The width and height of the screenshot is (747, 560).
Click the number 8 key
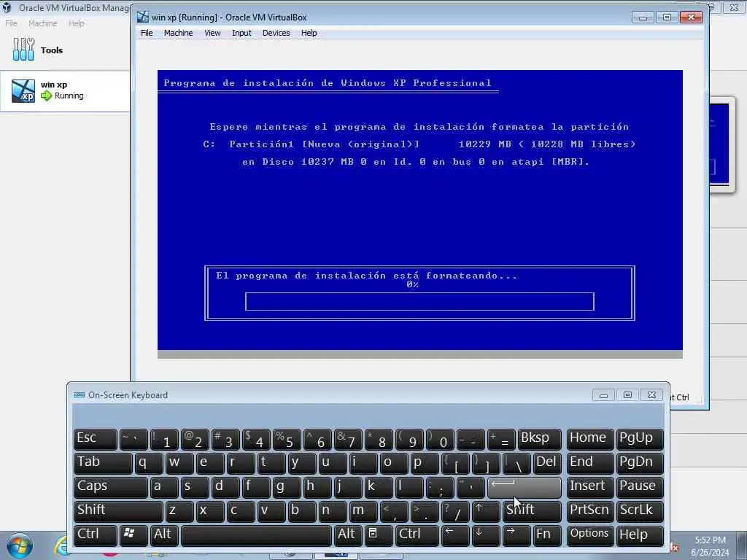(x=379, y=439)
